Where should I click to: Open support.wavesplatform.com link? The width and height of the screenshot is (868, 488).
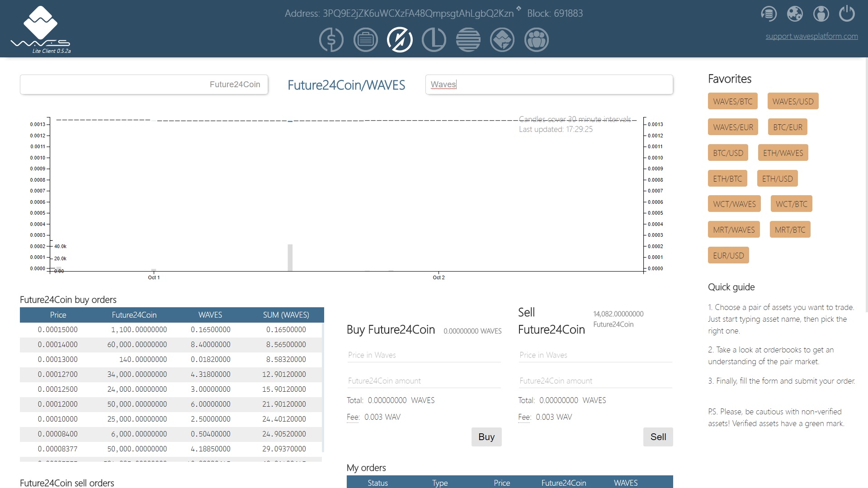point(811,36)
